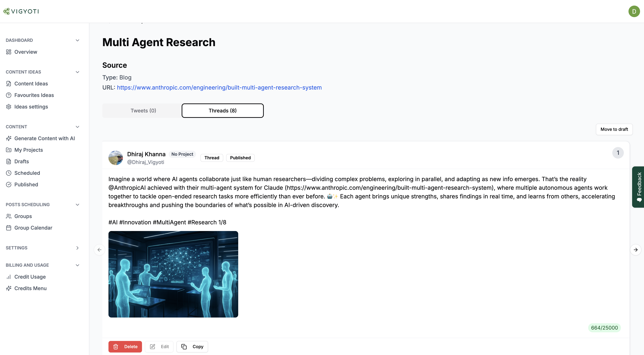Viewport: 644px width, 355px height.
Task: Open Groups page
Action: click(x=23, y=216)
